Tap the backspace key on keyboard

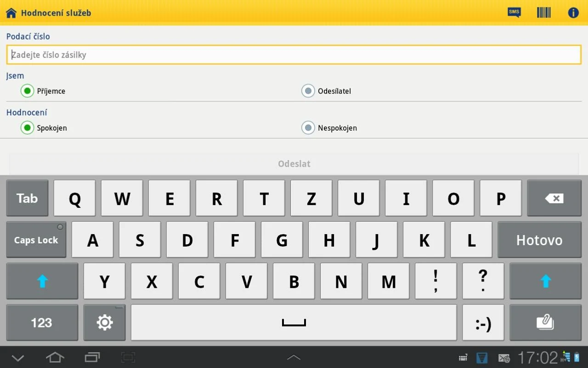coord(554,198)
